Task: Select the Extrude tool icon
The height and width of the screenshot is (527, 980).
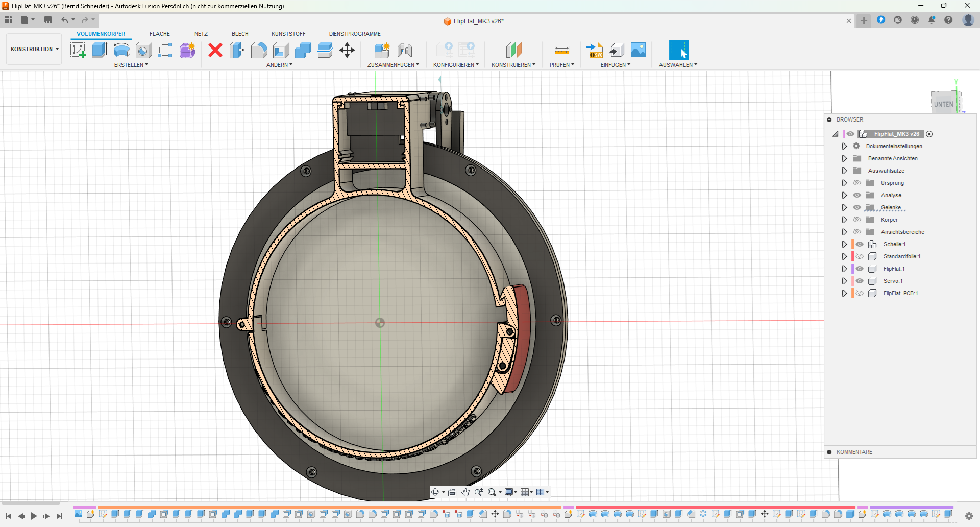Action: coord(100,50)
